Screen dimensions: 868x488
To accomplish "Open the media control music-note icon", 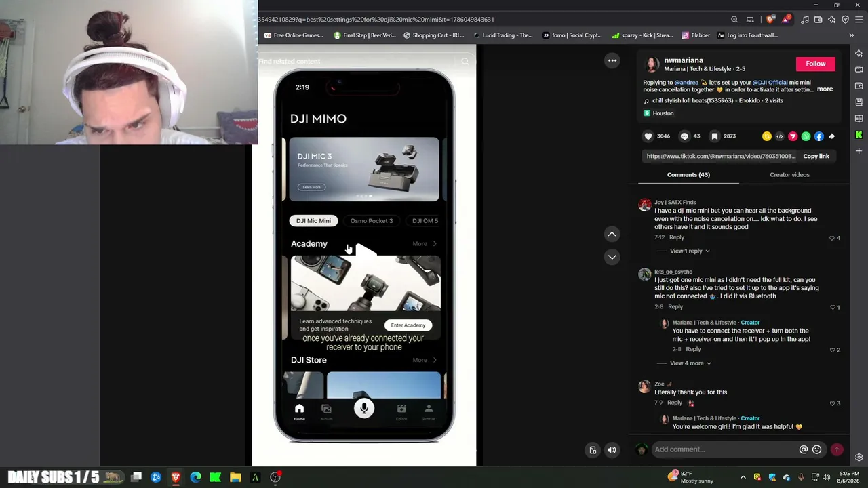I will tap(805, 20).
